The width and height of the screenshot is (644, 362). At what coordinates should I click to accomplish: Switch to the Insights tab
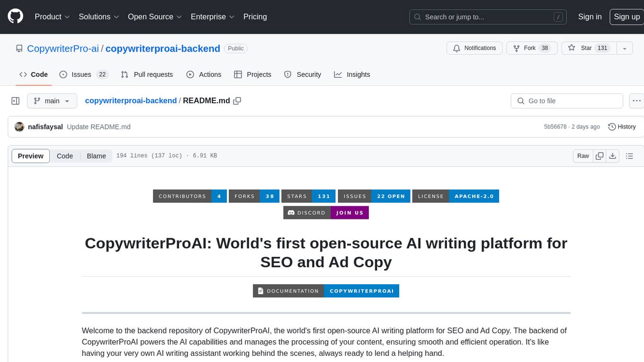click(x=352, y=74)
